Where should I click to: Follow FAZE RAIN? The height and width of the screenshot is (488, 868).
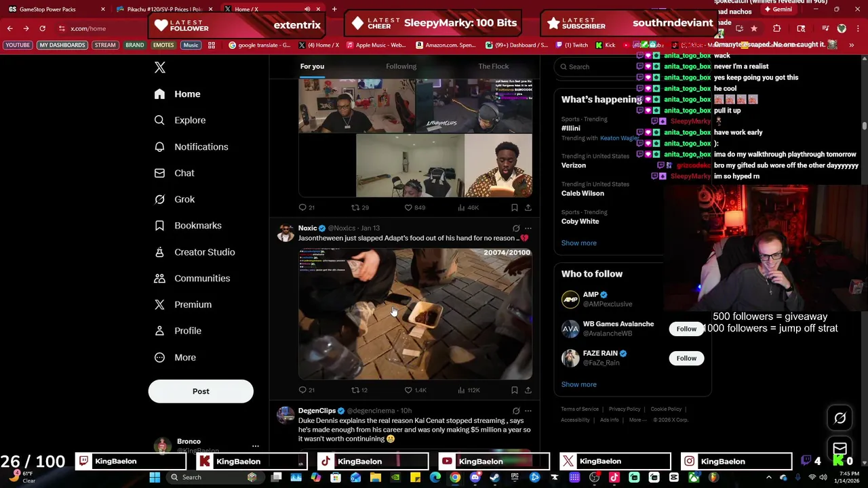(x=686, y=358)
